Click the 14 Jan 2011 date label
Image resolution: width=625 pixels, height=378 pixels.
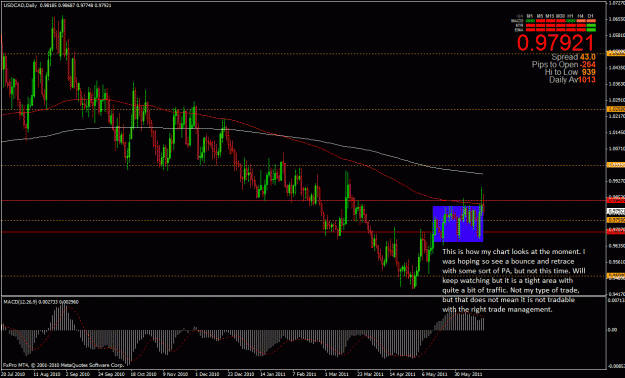coord(273,374)
